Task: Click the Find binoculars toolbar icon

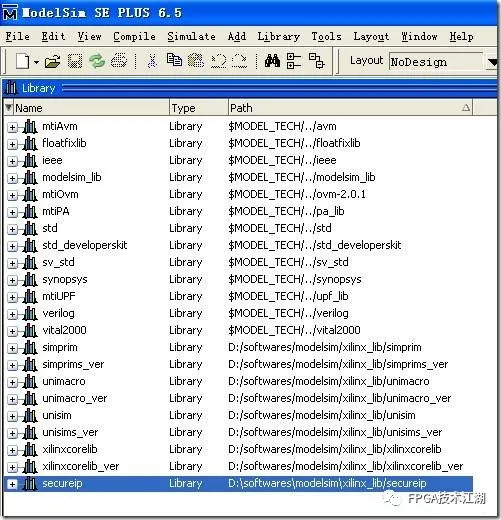Action: click(272, 61)
